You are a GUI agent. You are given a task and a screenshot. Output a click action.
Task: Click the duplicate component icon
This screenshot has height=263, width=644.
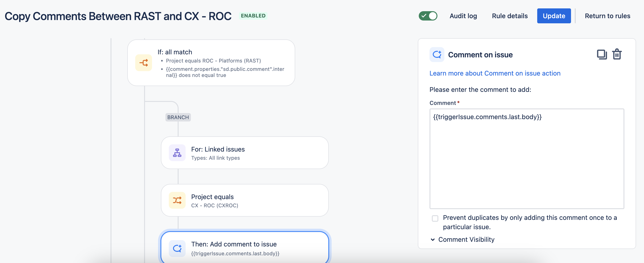[x=602, y=55]
